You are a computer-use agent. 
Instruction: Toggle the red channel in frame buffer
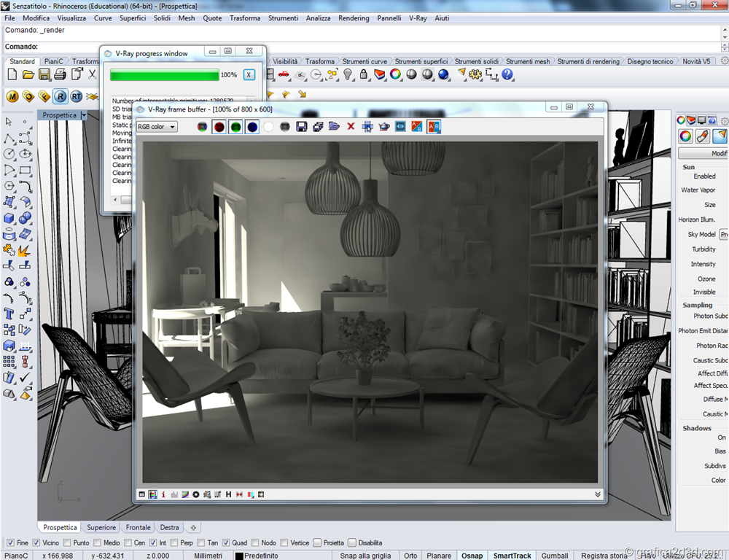point(219,127)
